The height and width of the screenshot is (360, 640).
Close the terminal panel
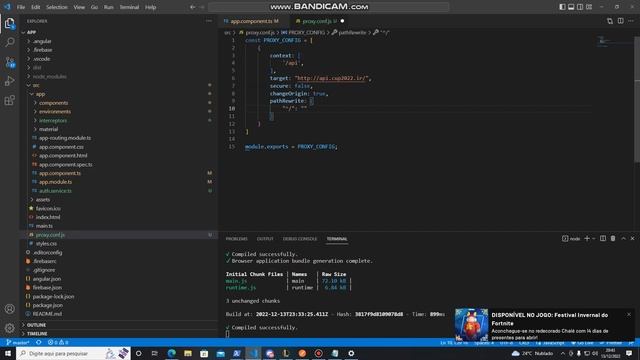[632, 238]
